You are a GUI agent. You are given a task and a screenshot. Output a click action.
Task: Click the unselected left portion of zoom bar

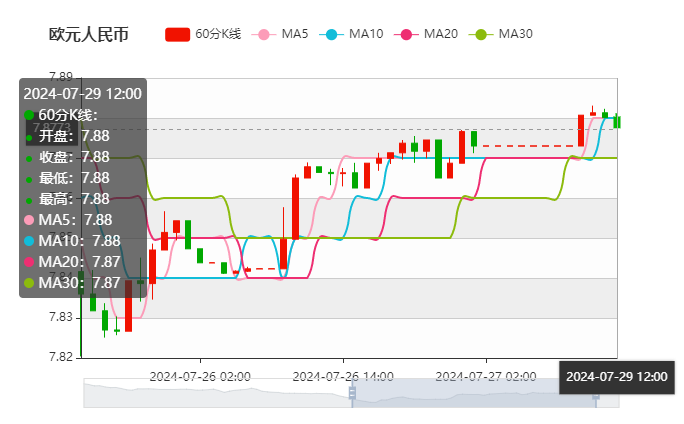click(x=218, y=393)
